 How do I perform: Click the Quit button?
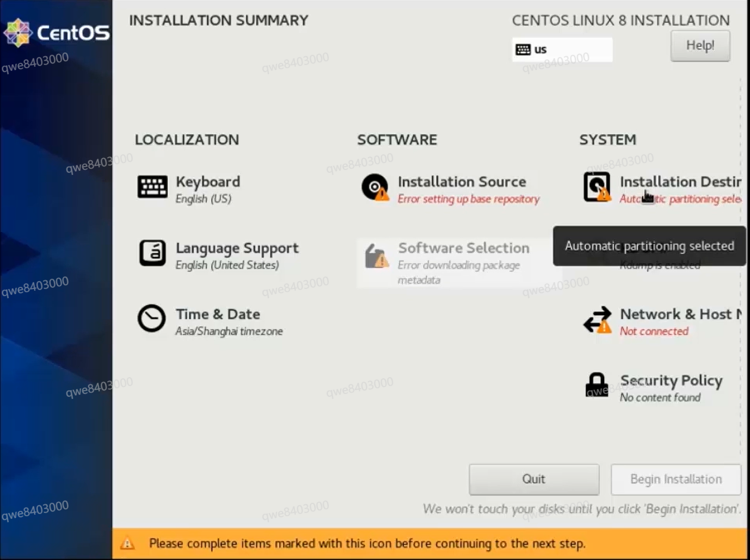click(x=534, y=479)
